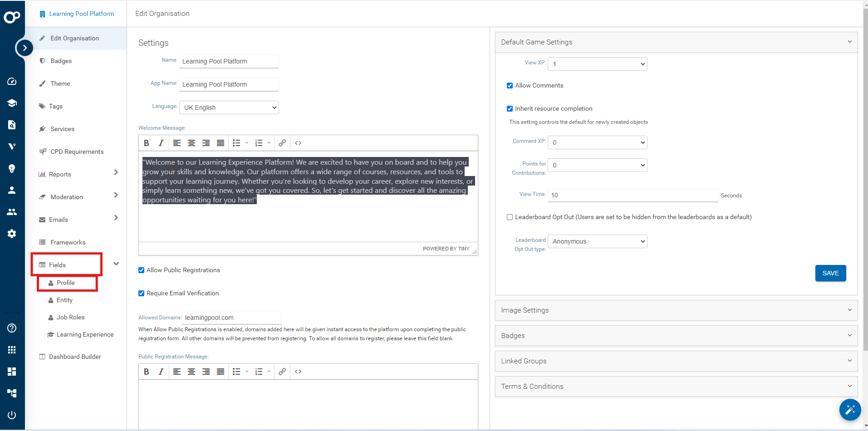Enable Leaderboard Opt Out checkbox
The height and width of the screenshot is (431, 868).
(510, 217)
